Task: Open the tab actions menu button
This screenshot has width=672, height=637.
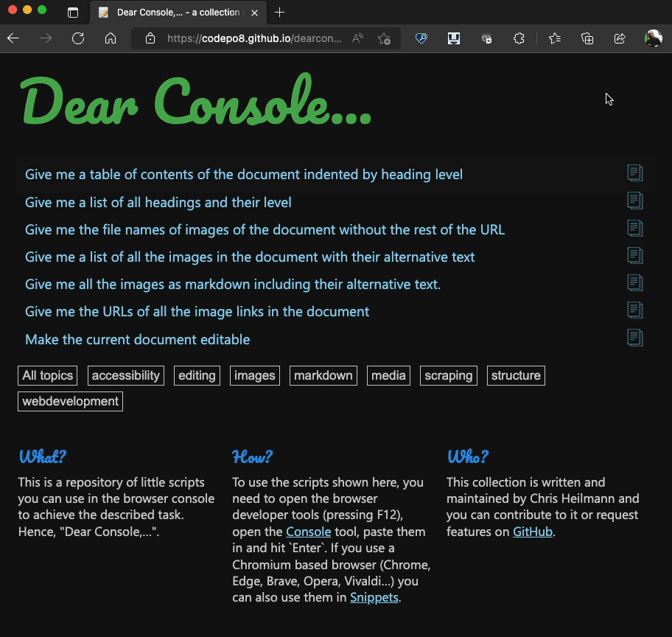Action: [x=72, y=13]
